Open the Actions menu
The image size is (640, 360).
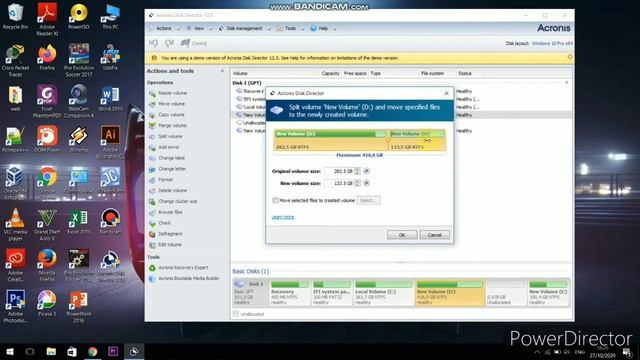pyautogui.click(x=164, y=28)
